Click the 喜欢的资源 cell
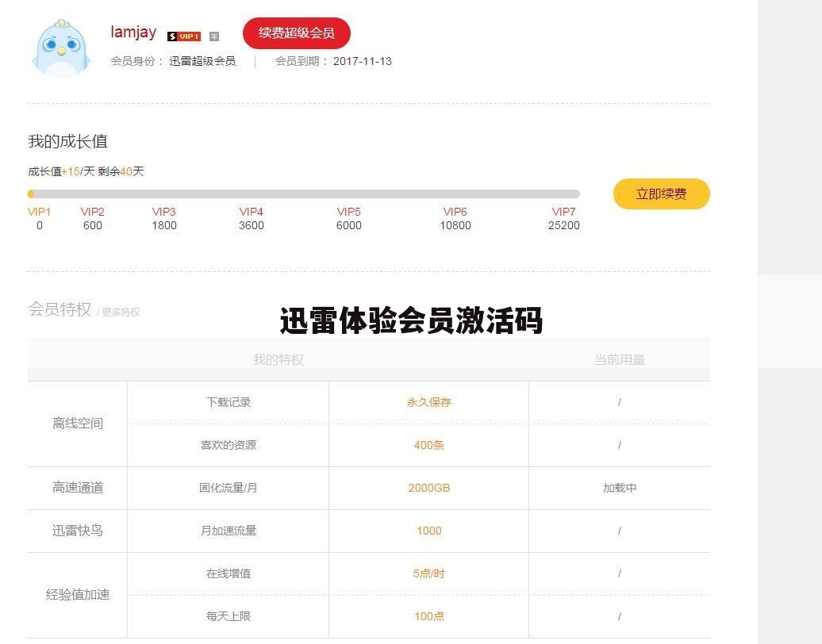The image size is (822, 644). (x=228, y=446)
